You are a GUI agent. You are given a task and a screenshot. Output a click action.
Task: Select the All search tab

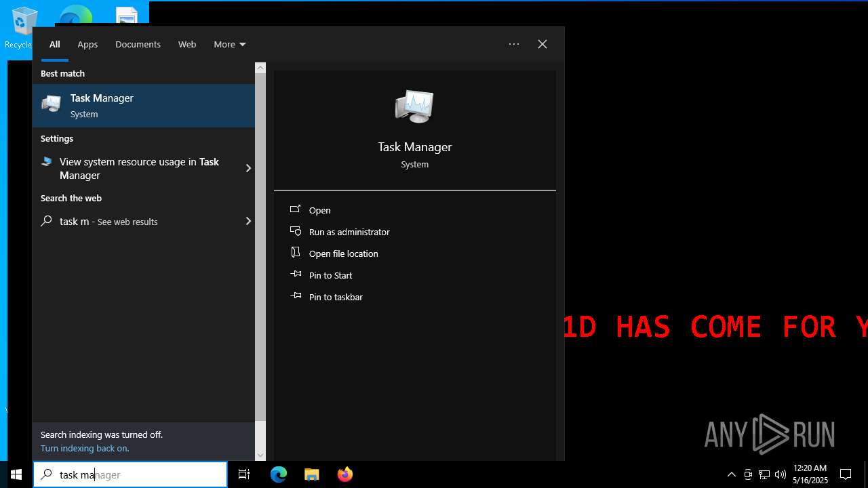(54, 44)
